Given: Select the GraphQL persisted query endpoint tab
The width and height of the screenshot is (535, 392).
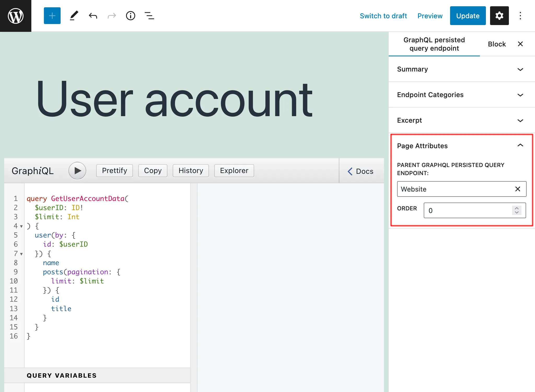Looking at the screenshot, I should pos(434,44).
